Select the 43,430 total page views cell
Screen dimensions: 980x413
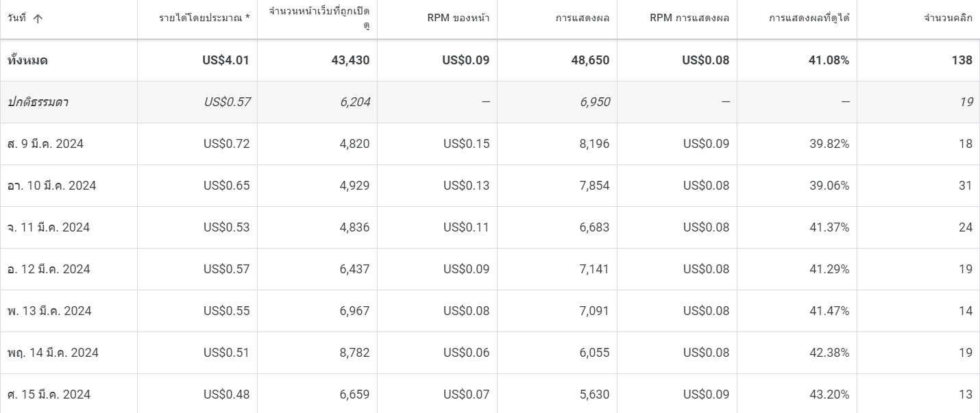point(350,60)
